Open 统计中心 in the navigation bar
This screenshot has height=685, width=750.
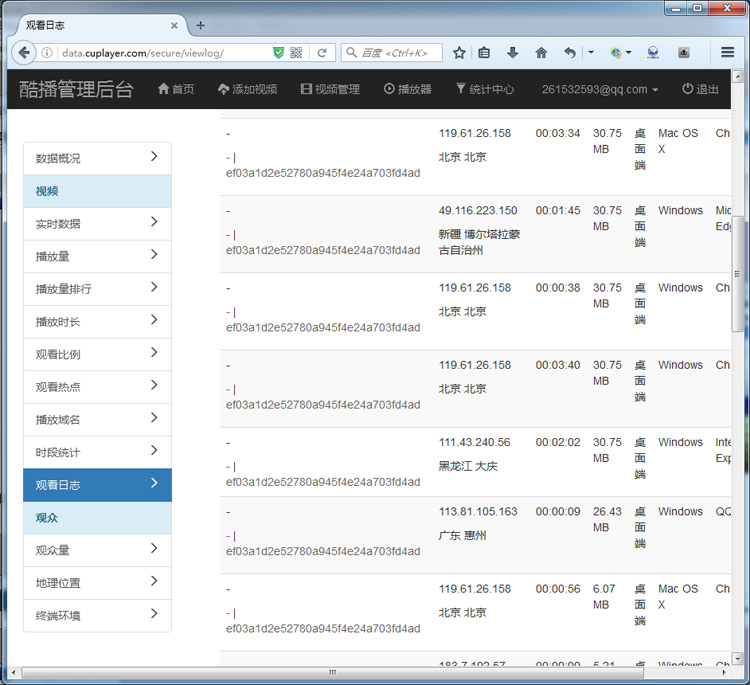point(485,89)
